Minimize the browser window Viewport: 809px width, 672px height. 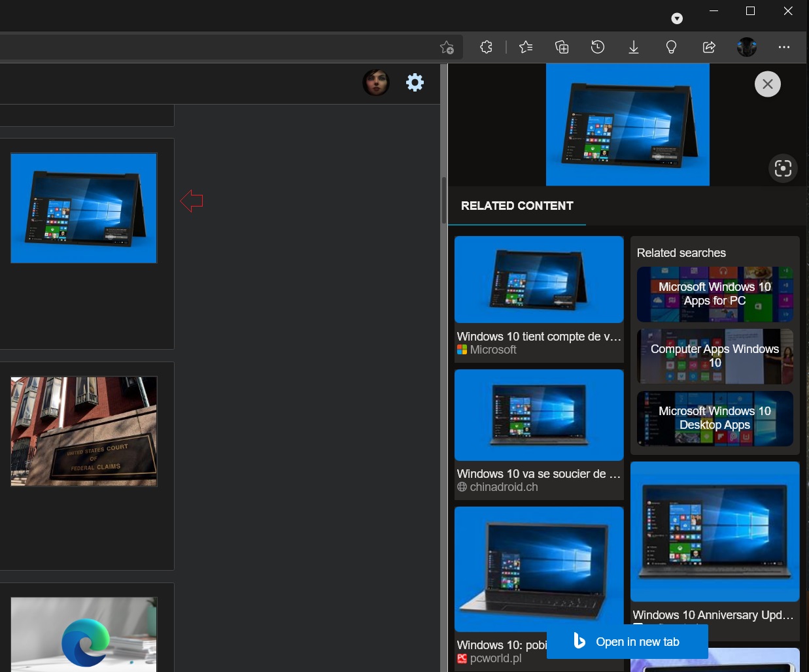714,11
